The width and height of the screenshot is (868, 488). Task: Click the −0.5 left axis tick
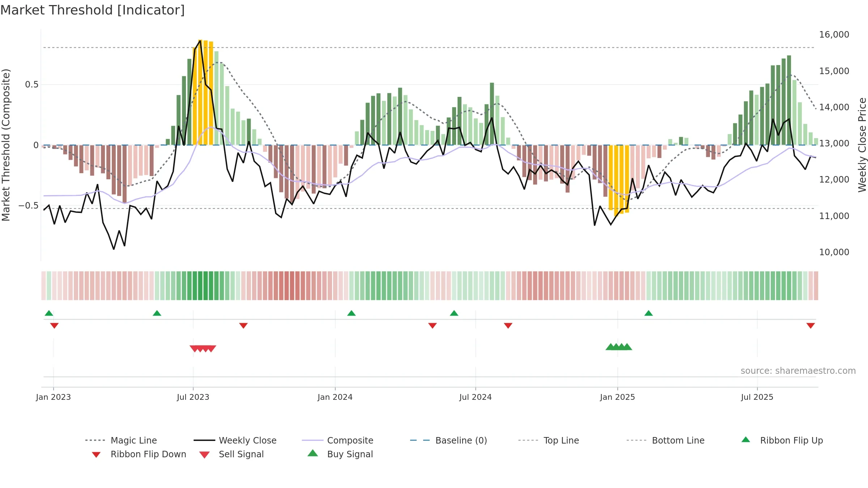(x=29, y=206)
